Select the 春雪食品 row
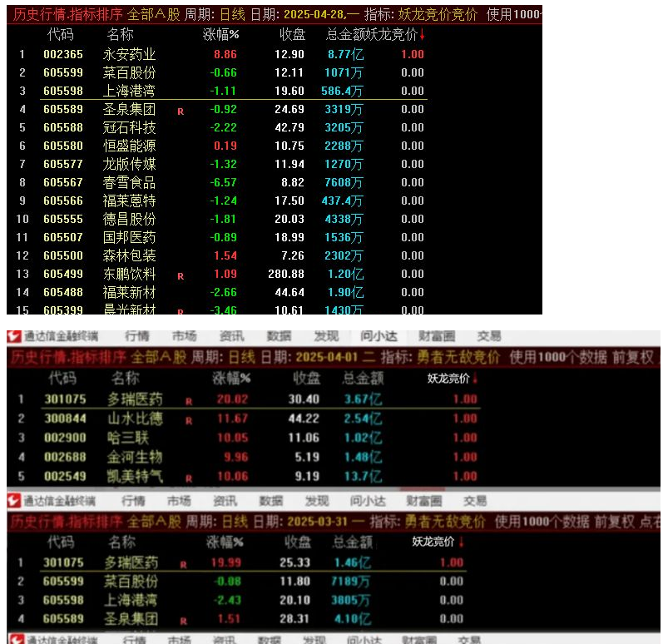The height and width of the screenshot is (644, 668). 129,182
